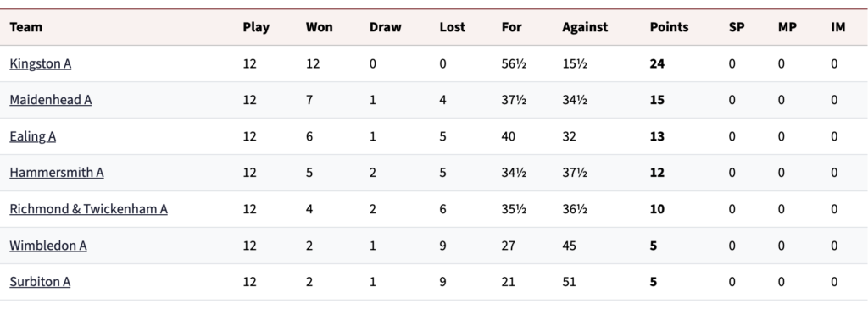Select Kingston A's 24 points value
Viewport: 868px width, 309px height.
coord(657,63)
